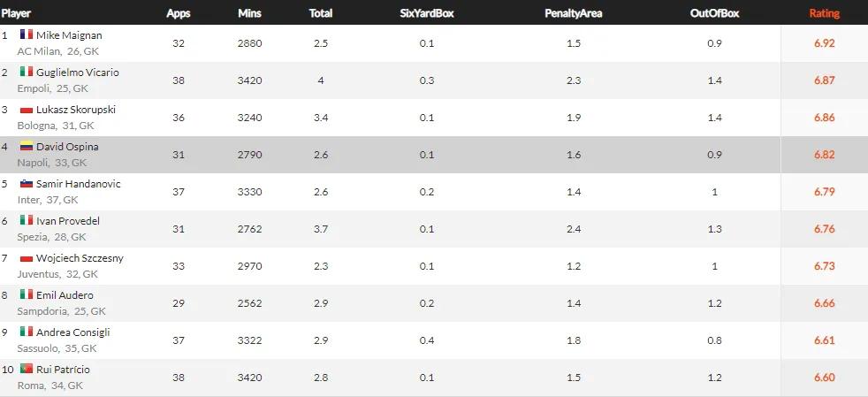Open Mike Maignan's player profile

point(69,35)
